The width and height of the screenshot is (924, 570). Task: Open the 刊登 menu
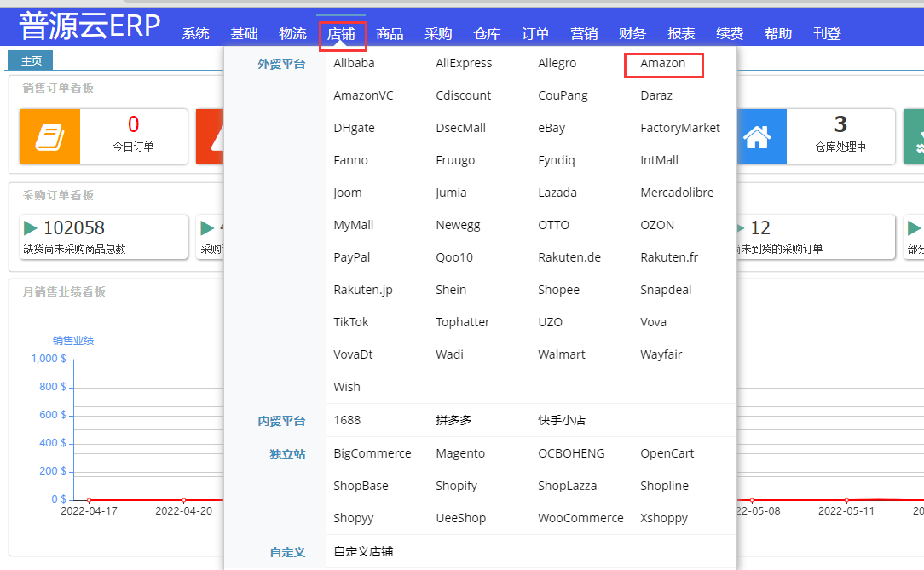click(x=827, y=33)
